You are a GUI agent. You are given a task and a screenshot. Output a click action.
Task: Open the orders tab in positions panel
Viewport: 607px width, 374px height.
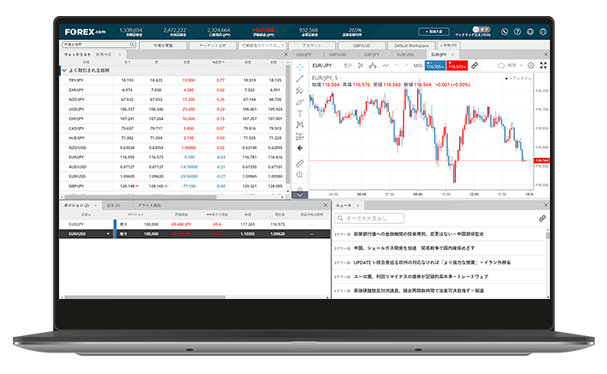pyautogui.click(x=113, y=205)
